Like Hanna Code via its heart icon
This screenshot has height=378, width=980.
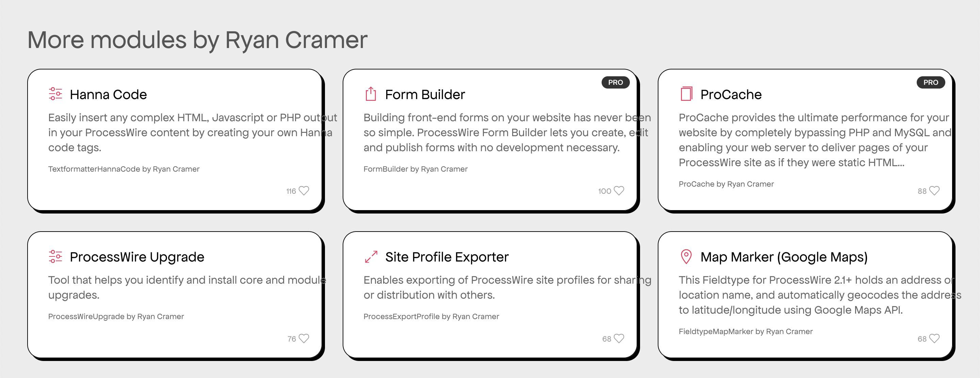point(304,190)
